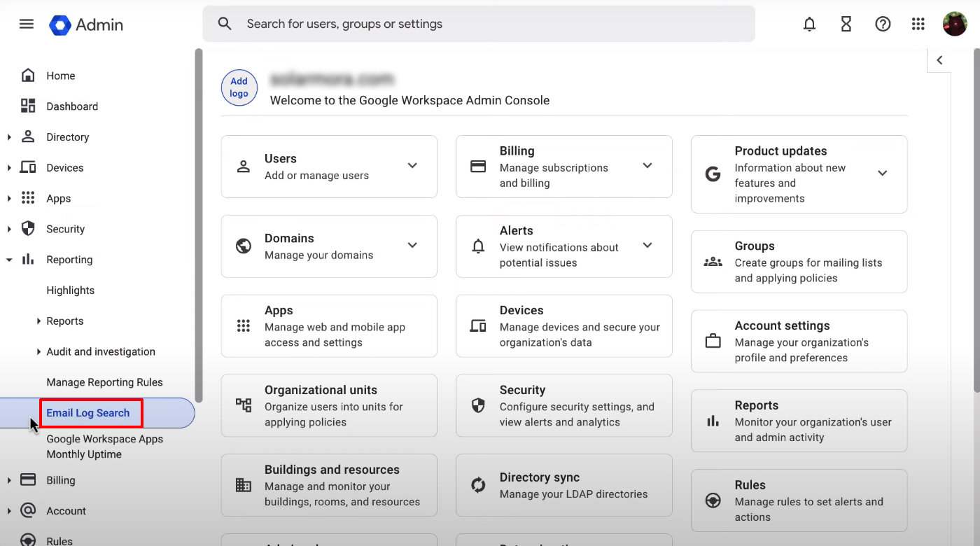Image resolution: width=980 pixels, height=546 pixels.
Task: Click the Alerts card bell icon
Action: click(x=478, y=246)
